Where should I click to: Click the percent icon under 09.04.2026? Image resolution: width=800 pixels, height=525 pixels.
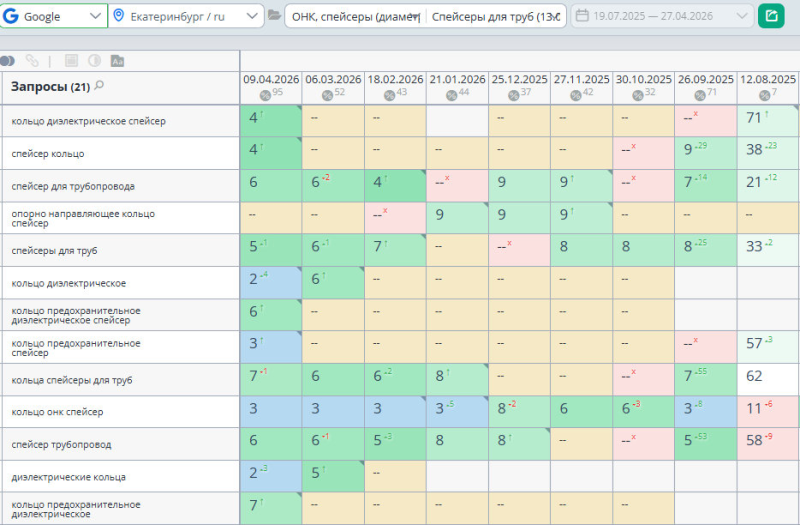click(265, 95)
